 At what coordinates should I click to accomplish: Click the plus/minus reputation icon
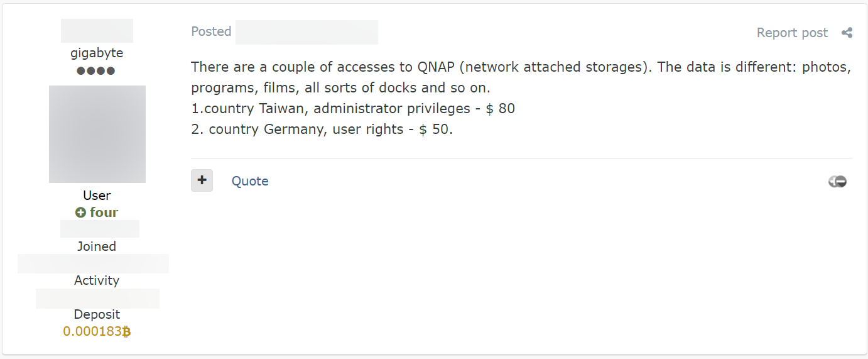click(x=837, y=182)
